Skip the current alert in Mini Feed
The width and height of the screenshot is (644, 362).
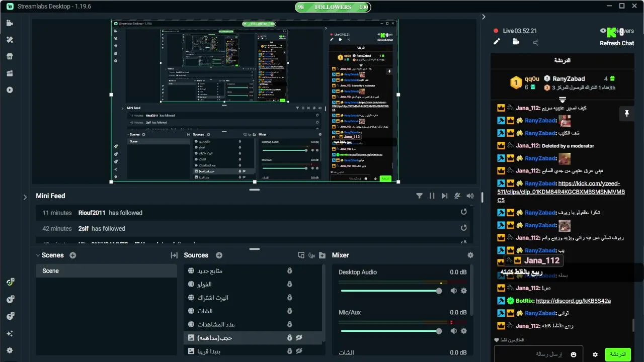coord(444,196)
